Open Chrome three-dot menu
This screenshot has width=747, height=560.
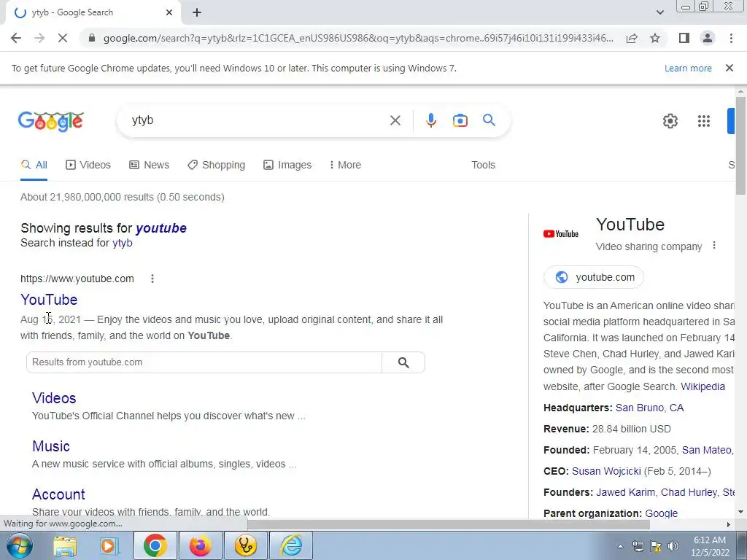pos(731,38)
